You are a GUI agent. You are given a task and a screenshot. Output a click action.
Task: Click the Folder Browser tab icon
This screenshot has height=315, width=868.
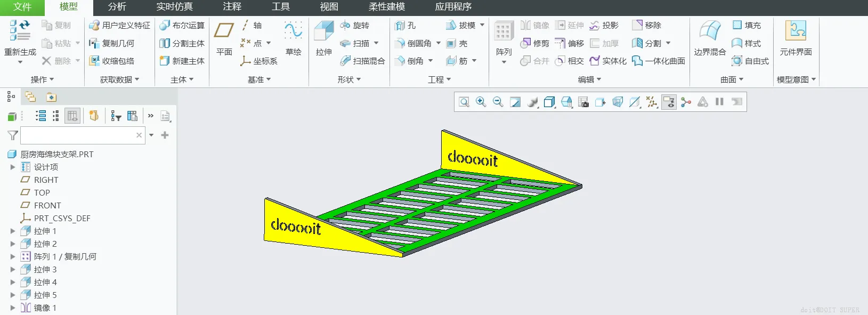30,96
